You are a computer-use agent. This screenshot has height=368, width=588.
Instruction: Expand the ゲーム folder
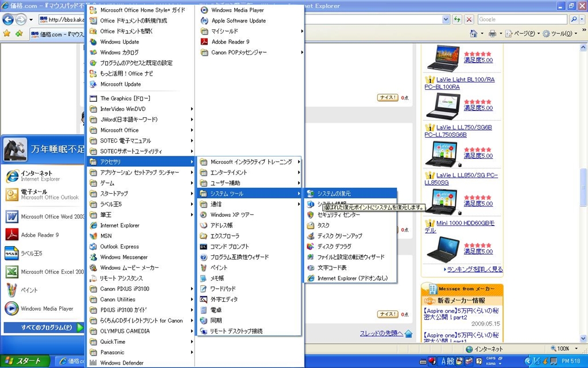tap(141, 183)
